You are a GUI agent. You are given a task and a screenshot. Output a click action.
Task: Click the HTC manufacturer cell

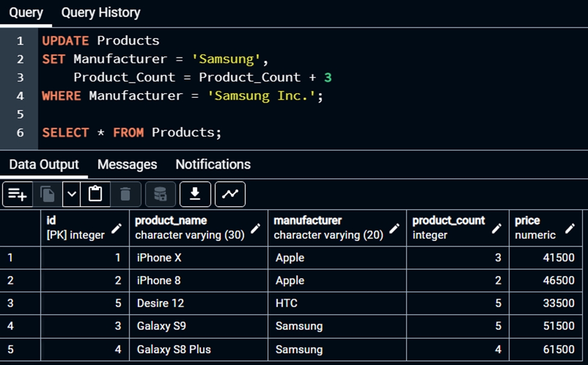click(286, 303)
